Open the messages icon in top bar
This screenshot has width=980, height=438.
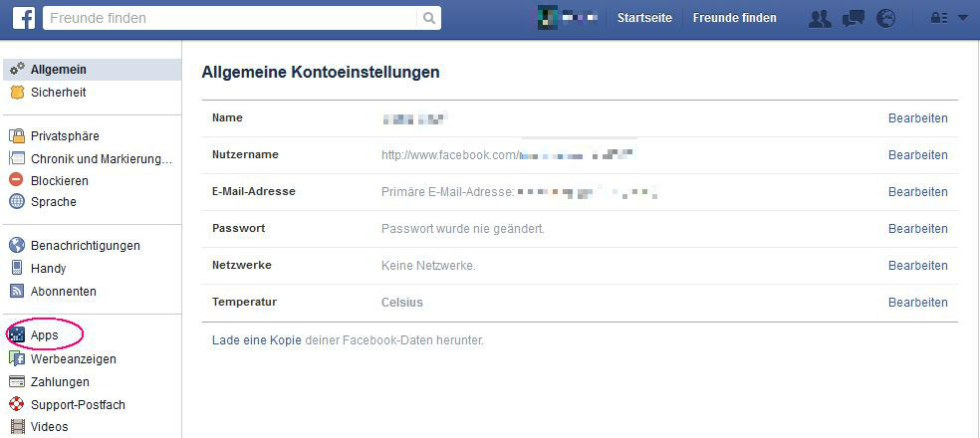[853, 18]
